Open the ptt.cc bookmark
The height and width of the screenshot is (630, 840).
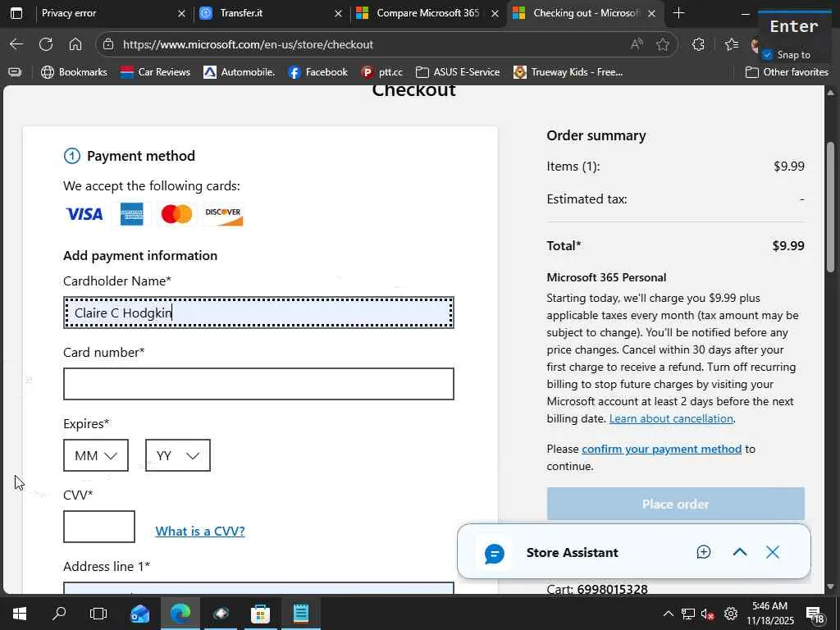pyautogui.click(x=382, y=72)
